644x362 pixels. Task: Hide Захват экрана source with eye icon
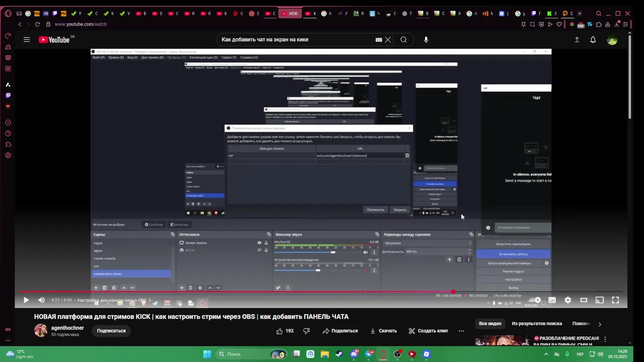260,243
